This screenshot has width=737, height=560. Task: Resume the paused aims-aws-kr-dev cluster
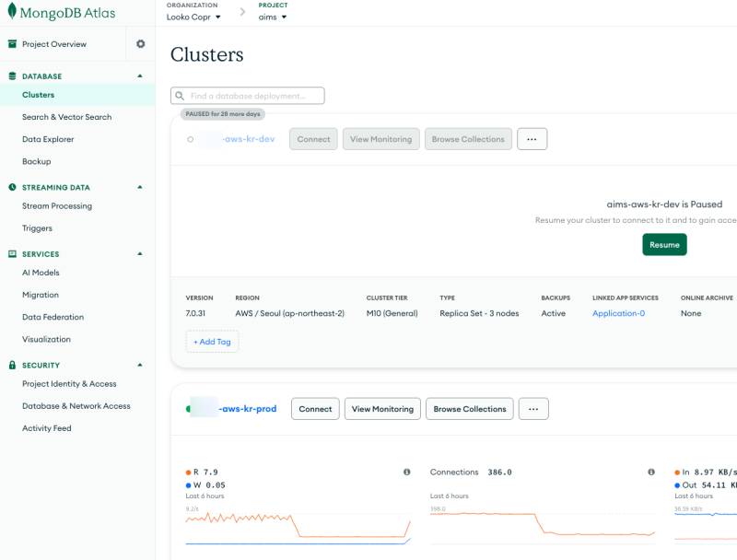tap(664, 245)
